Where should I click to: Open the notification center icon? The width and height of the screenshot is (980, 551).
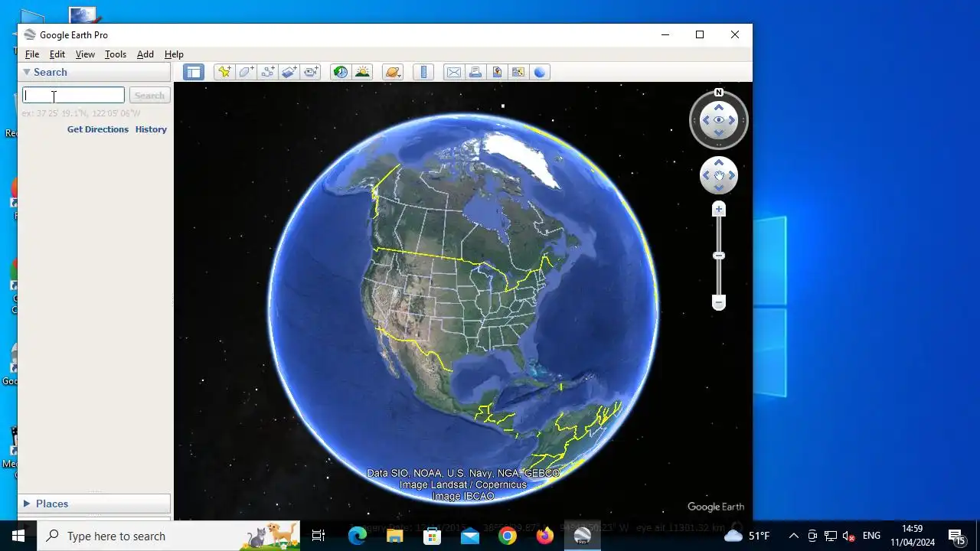pyautogui.click(x=956, y=536)
